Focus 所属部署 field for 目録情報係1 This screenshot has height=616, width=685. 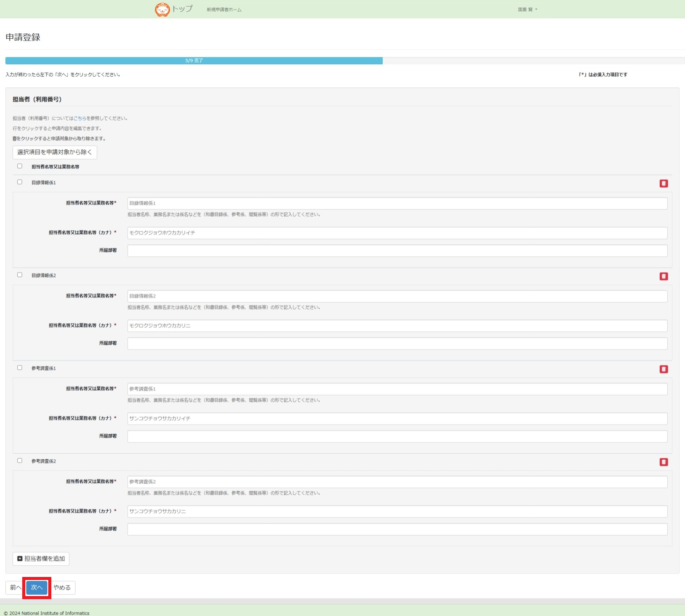[x=397, y=251]
